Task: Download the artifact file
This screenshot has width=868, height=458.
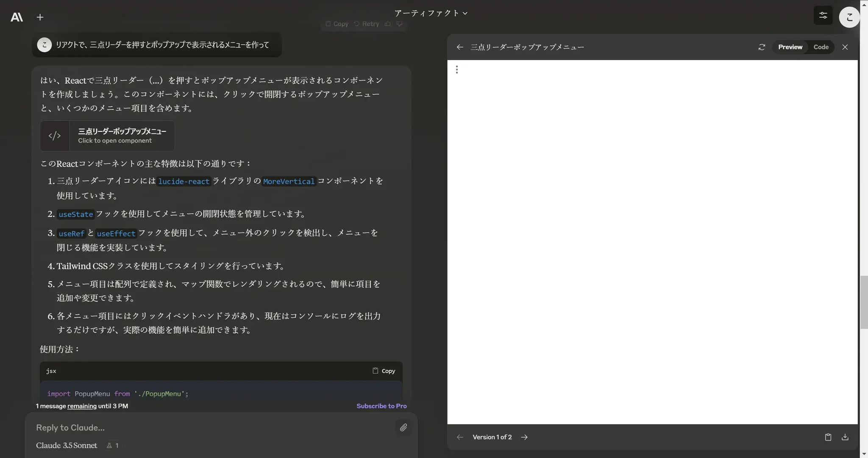Action: 845,437
